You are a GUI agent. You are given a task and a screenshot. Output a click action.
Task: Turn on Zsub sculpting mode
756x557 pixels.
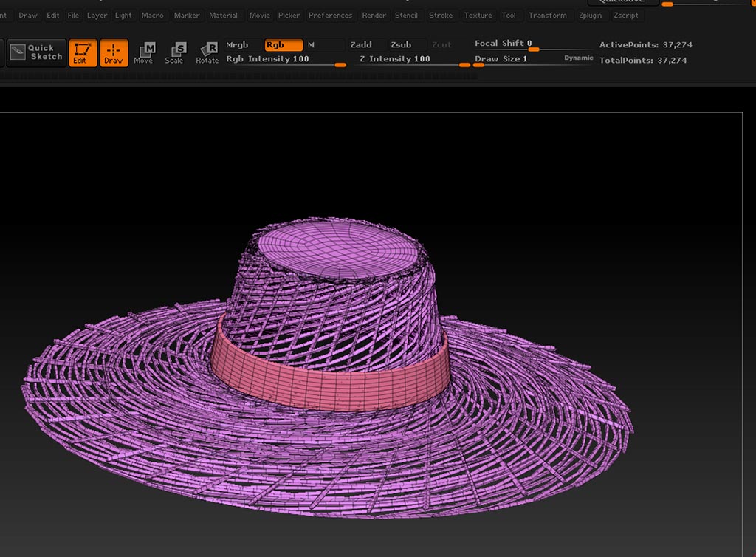point(408,45)
